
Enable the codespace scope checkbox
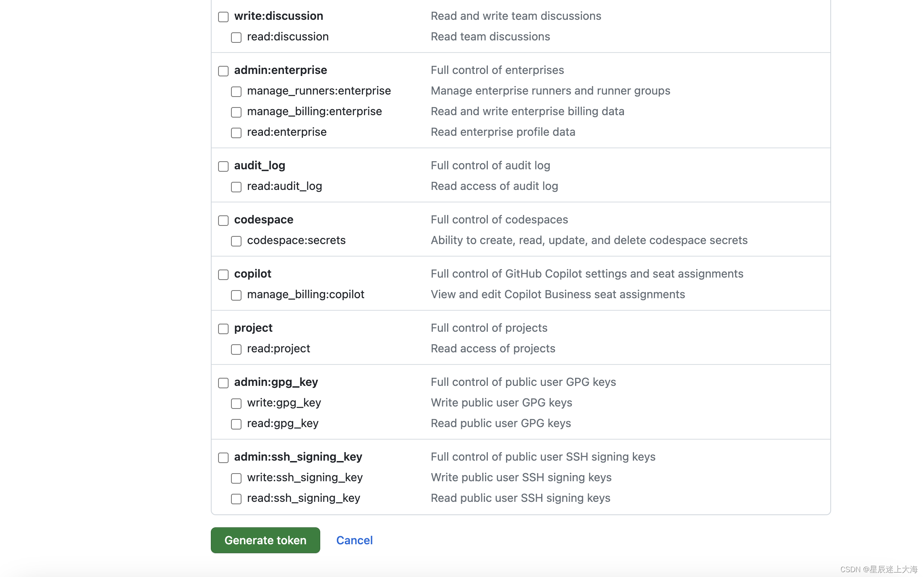[223, 220]
